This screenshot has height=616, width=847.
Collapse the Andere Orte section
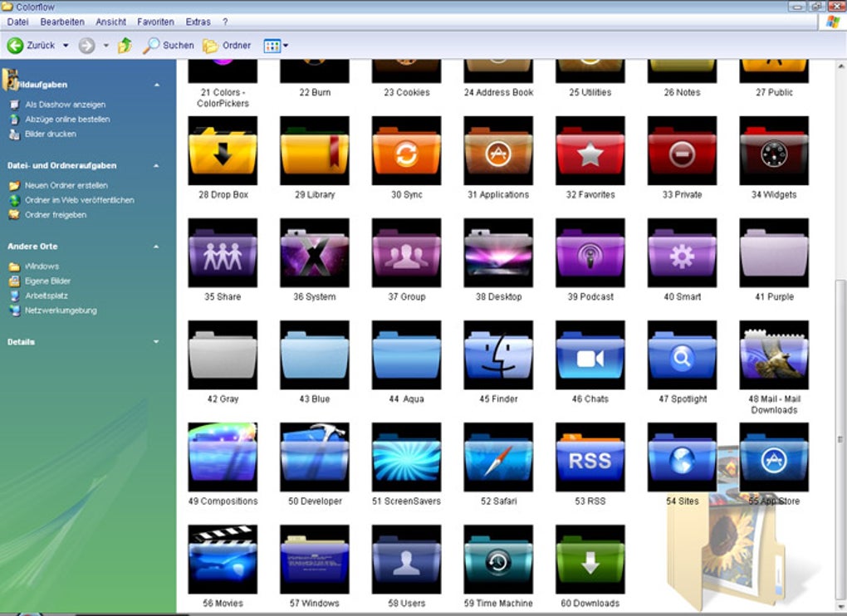157,247
